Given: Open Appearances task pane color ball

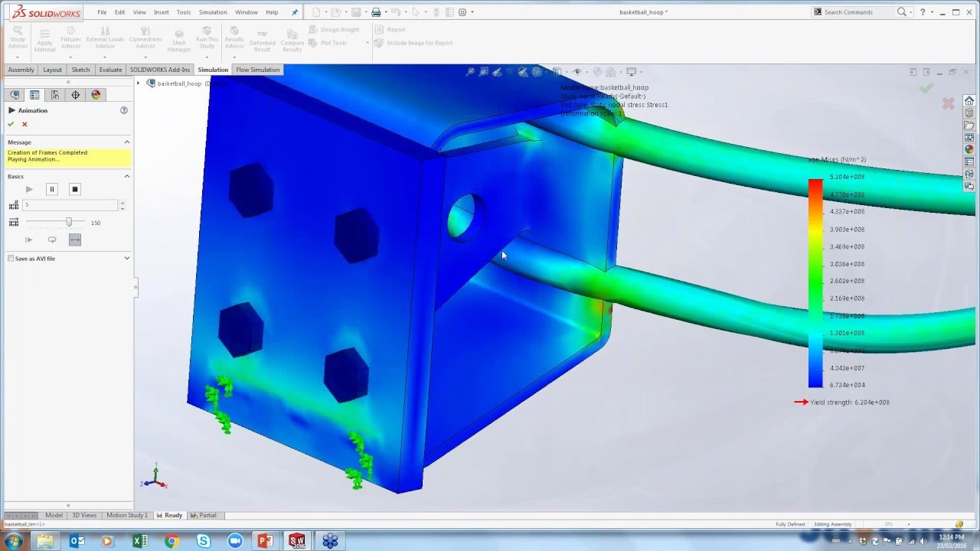Looking at the screenshot, I should coord(969,149).
